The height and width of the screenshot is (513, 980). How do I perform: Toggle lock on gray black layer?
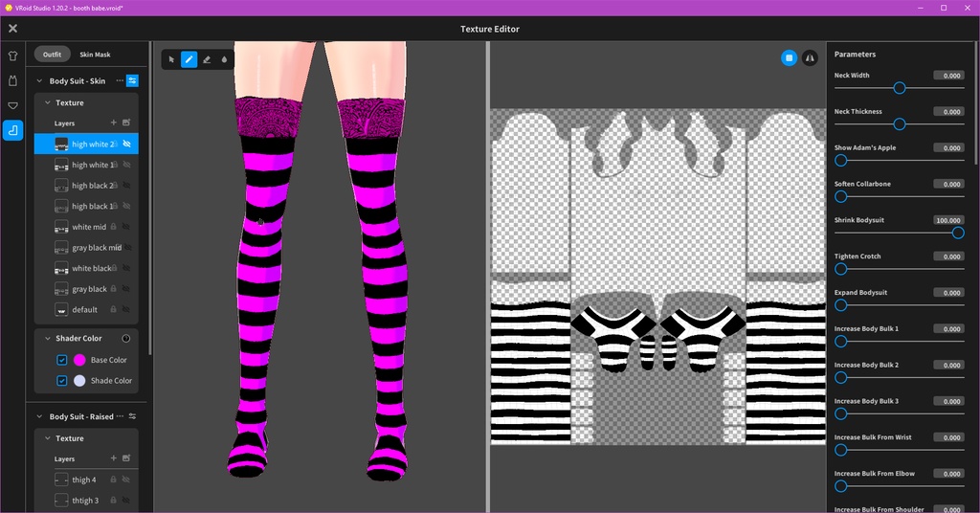click(113, 289)
